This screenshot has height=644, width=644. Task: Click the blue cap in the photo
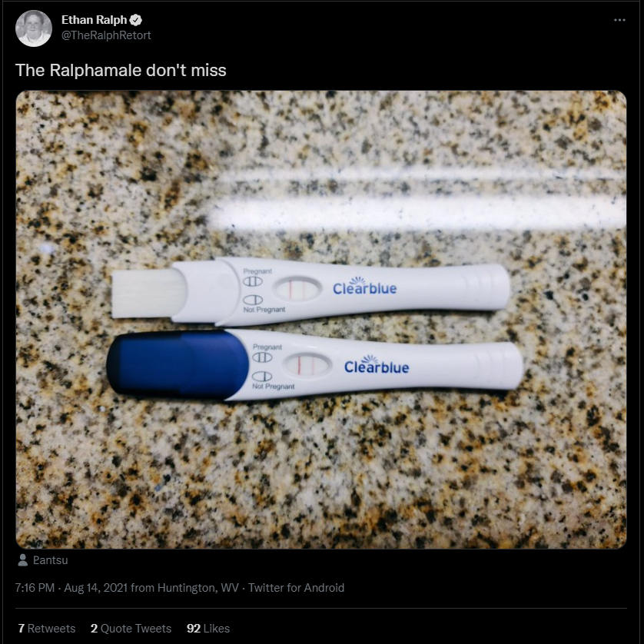[178, 363]
